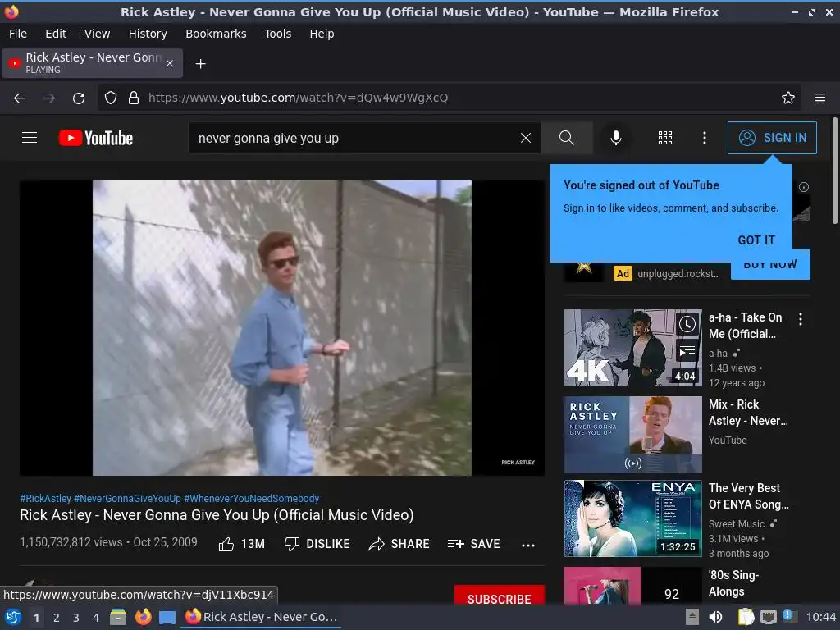This screenshot has height=630, width=840.
Task: Open the #WheneverYouNeedSomebody hashtag link
Action: [252, 498]
